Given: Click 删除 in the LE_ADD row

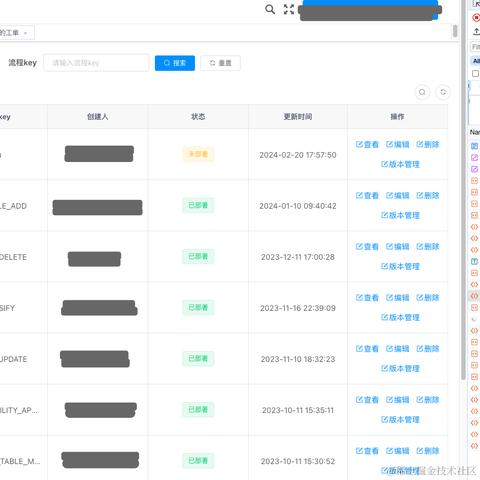Looking at the screenshot, I should 428,195.
